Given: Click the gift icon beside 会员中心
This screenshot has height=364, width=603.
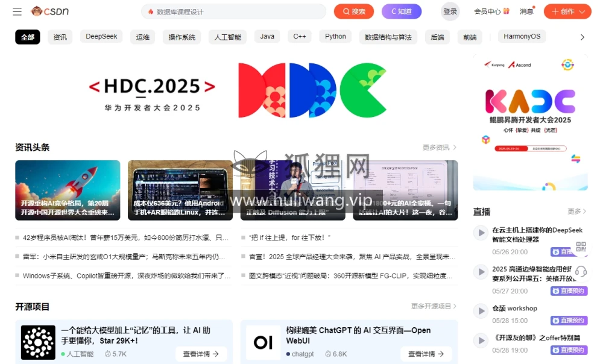Looking at the screenshot, I should click(x=506, y=11).
